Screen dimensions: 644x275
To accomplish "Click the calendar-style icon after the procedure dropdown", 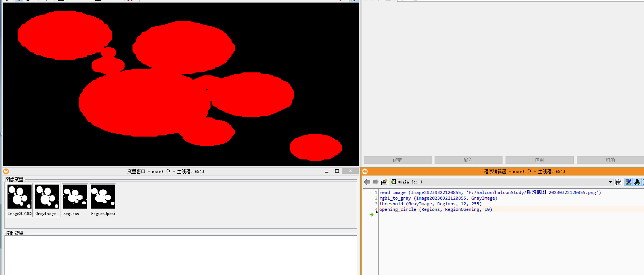I will (618, 182).
